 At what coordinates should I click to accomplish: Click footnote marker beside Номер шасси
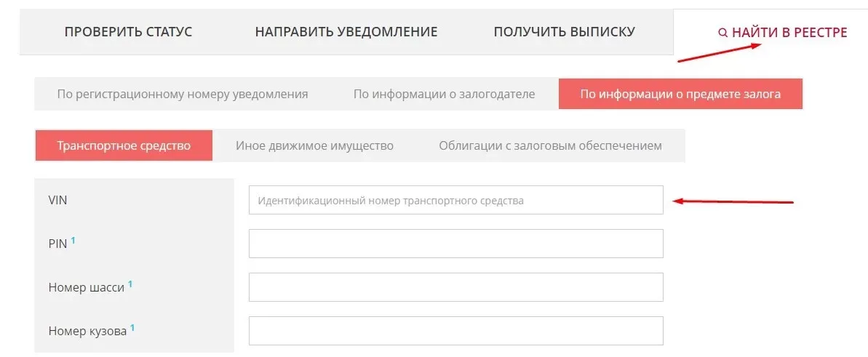(130, 284)
